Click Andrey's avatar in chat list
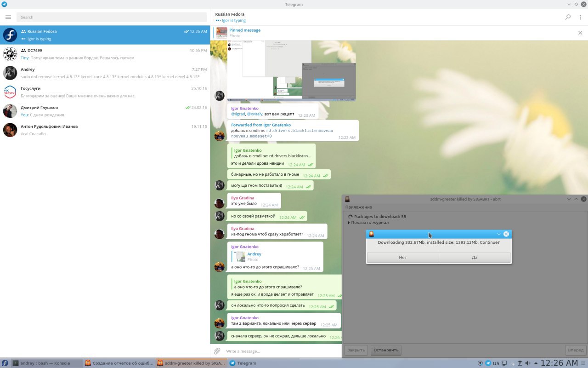The height and width of the screenshot is (368, 588). (10, 73)
